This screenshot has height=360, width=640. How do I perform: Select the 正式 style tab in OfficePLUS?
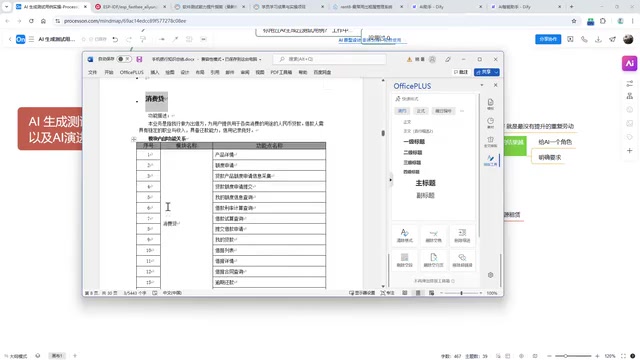click(x=420, y=111)
